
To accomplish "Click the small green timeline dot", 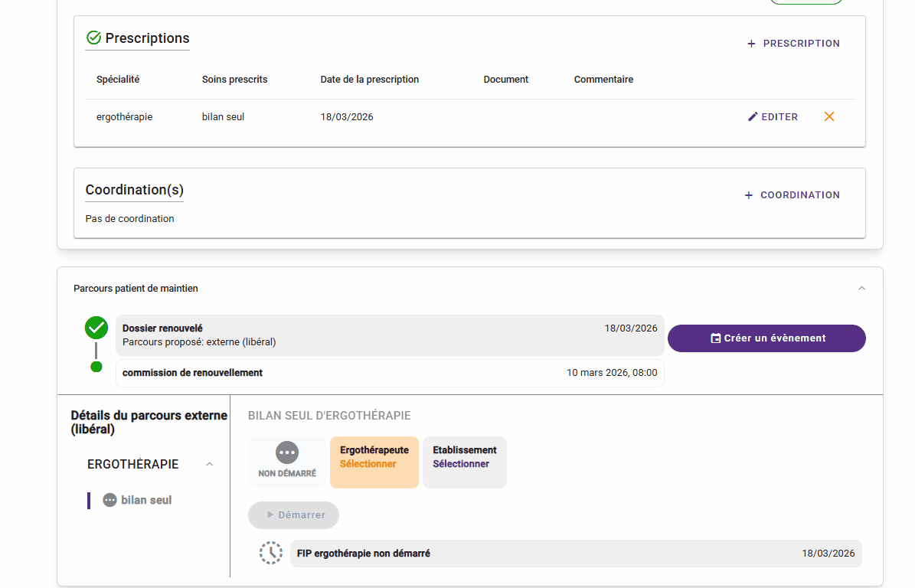I will 96,367.
